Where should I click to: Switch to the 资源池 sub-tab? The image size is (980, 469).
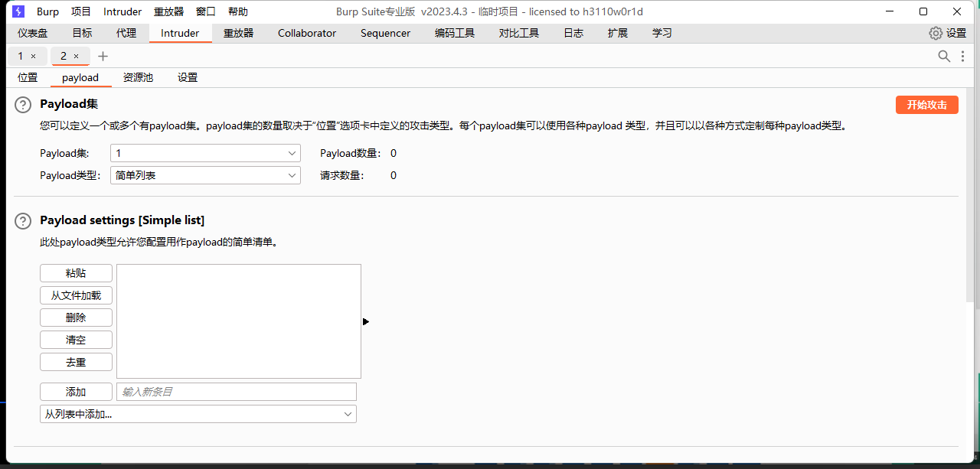coord(138,77)
